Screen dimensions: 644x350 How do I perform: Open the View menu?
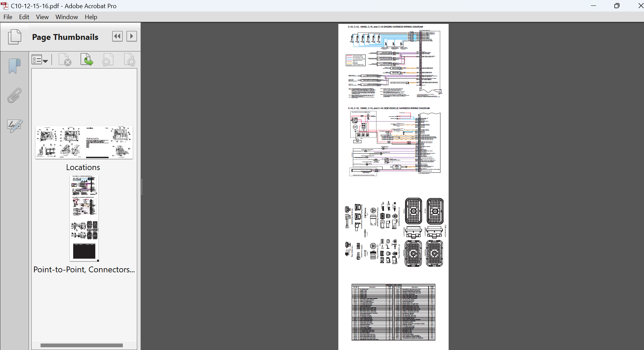click(x=42, y=17)
